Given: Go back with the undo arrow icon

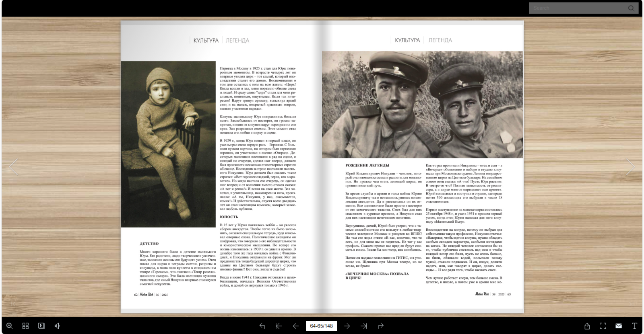Looking at the screenshot, I should coord(262,326).
